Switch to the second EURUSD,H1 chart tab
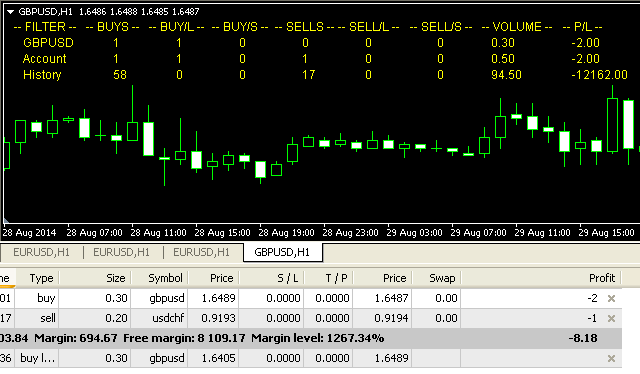 pos(121,252)
